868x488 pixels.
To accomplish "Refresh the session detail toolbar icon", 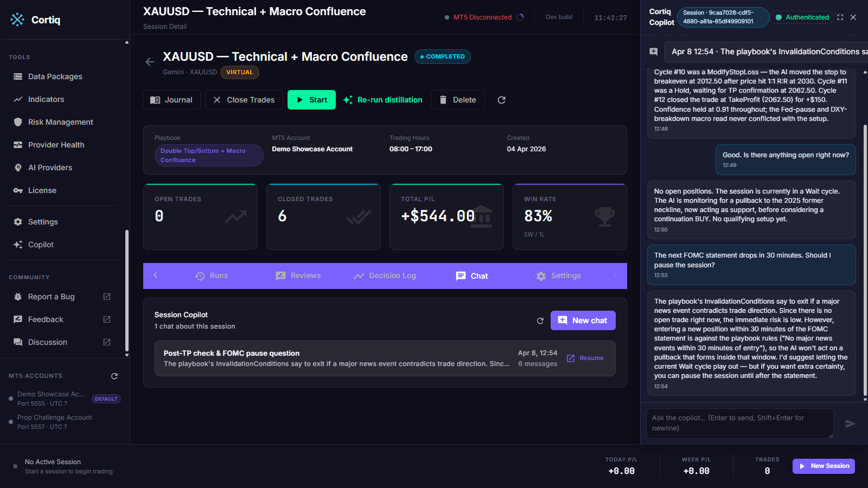I will (501, 100).
